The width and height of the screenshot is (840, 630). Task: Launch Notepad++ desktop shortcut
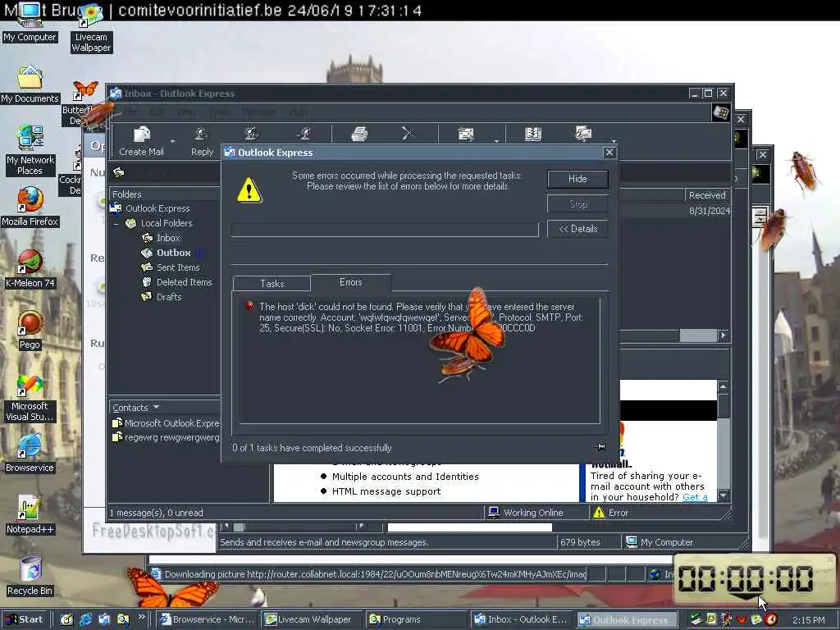30,515
